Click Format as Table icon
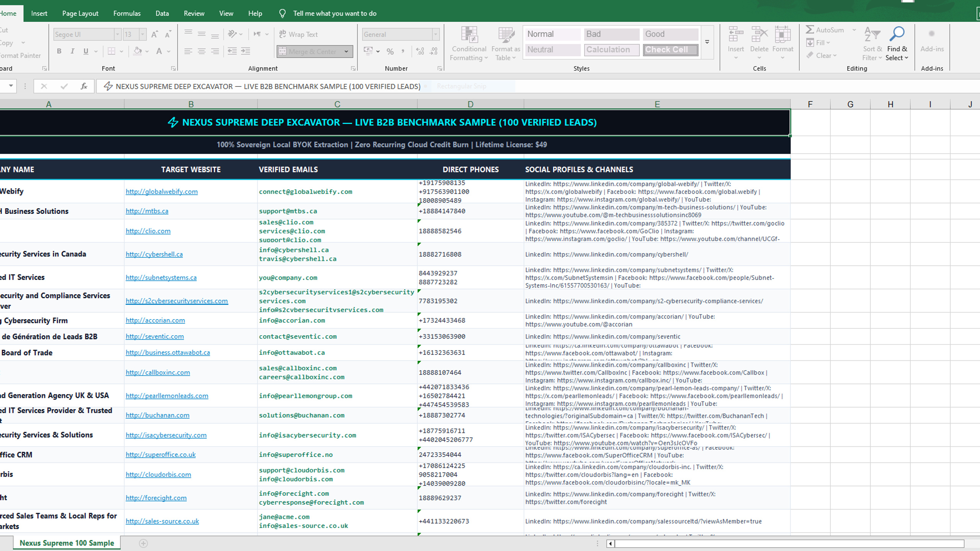This screenshot has width=980, height=551. coord(506,34)
